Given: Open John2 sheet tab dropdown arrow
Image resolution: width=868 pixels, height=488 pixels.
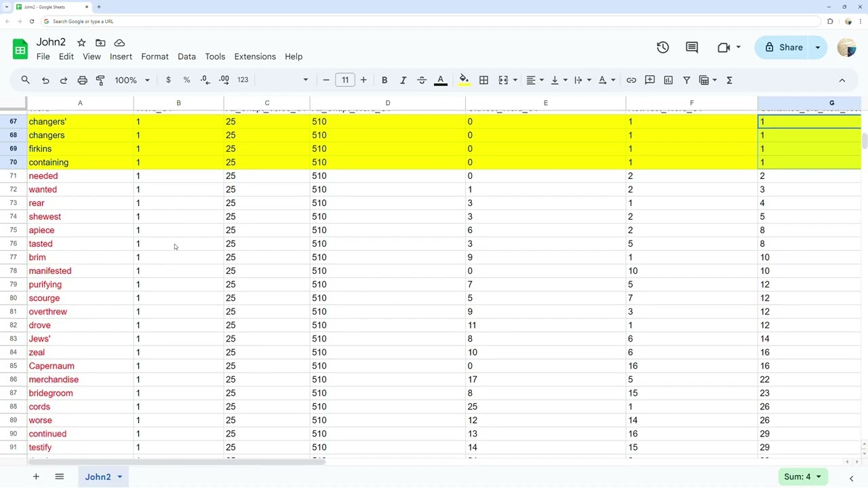Looking at the screenshot, I should (119, 477).
